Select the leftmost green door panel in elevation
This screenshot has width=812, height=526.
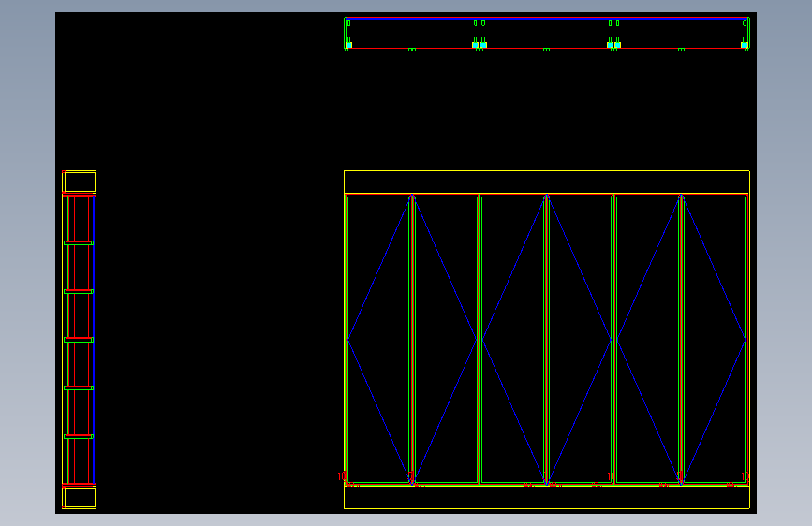click(x=378, y=340)
